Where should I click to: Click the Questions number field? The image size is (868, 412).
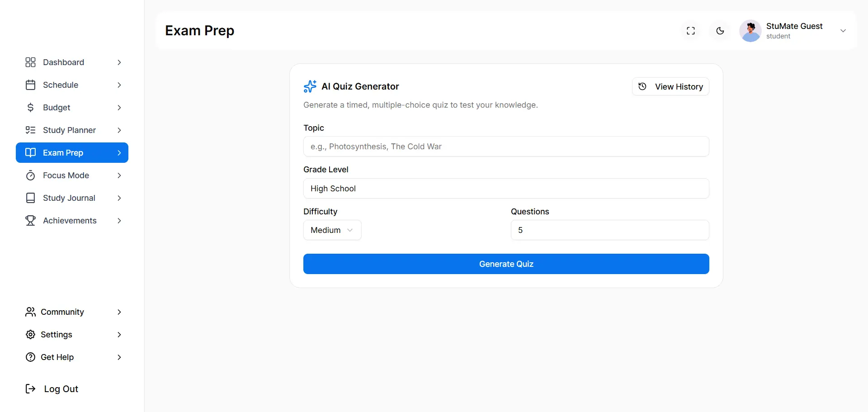[609, 230]
